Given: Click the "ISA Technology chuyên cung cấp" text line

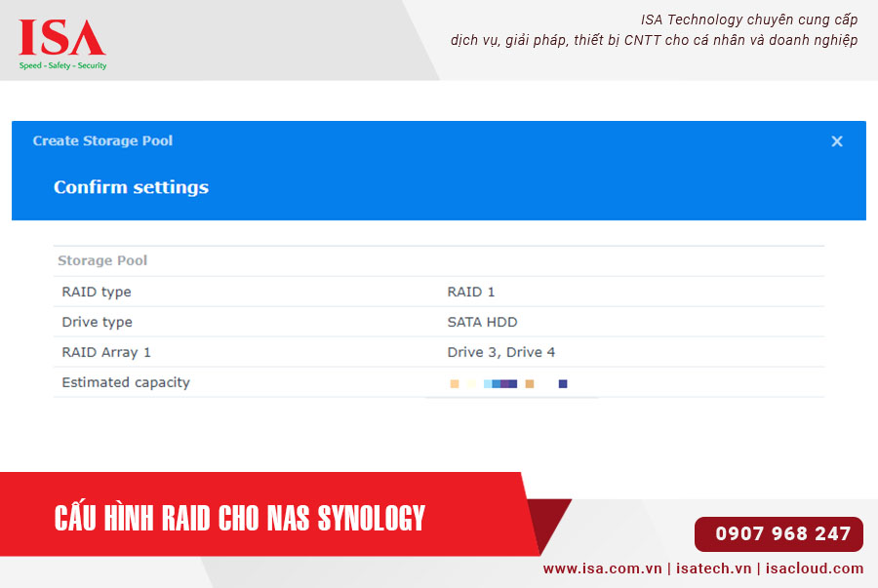Looking at the screenshot, I should click(749, 20).
